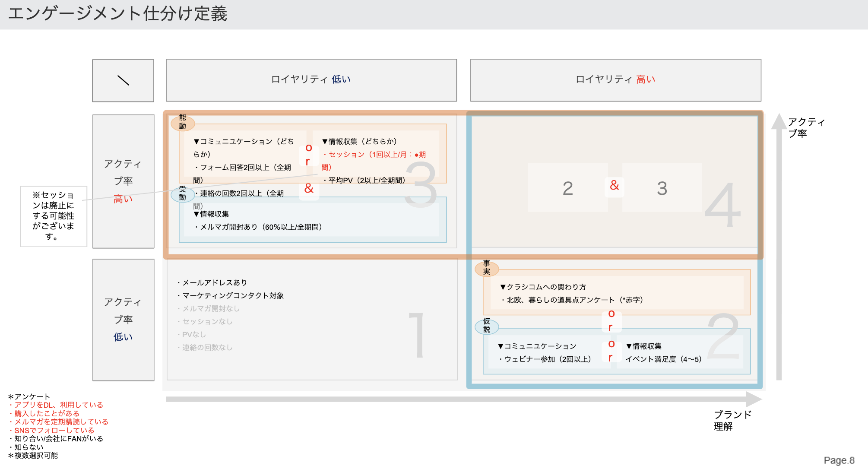
Task: Select the 北欧、暮らしの道具点アンケート line
Action: click(x=572, y=300)
